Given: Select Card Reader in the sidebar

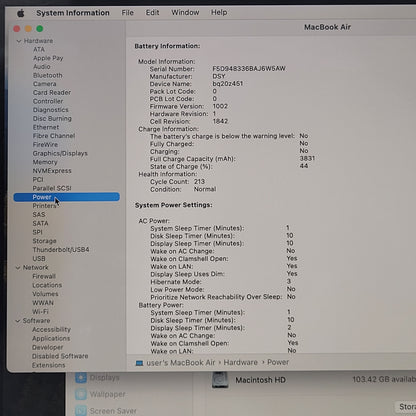Looking at the screenshot, I should [x=52, y=93].
